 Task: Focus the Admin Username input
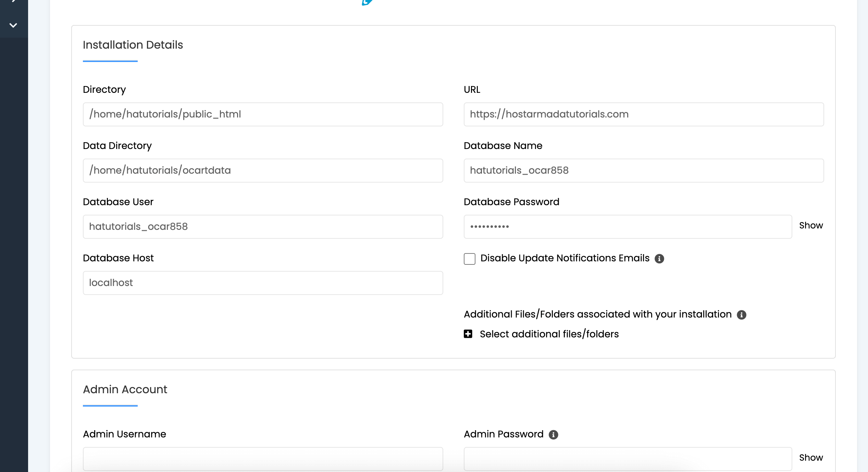tap(263, 459)
